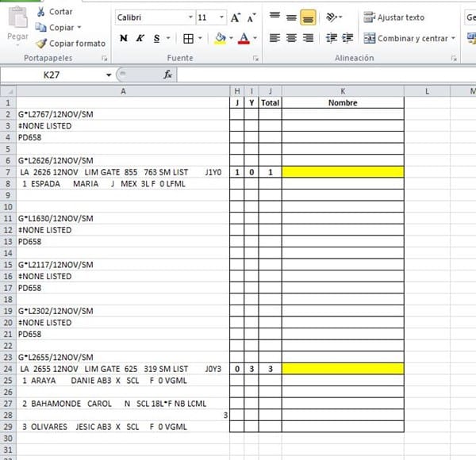This screenshot has height=460, width=476.
Task: Apply yellow fill color bucket
Action: (220, 39)
